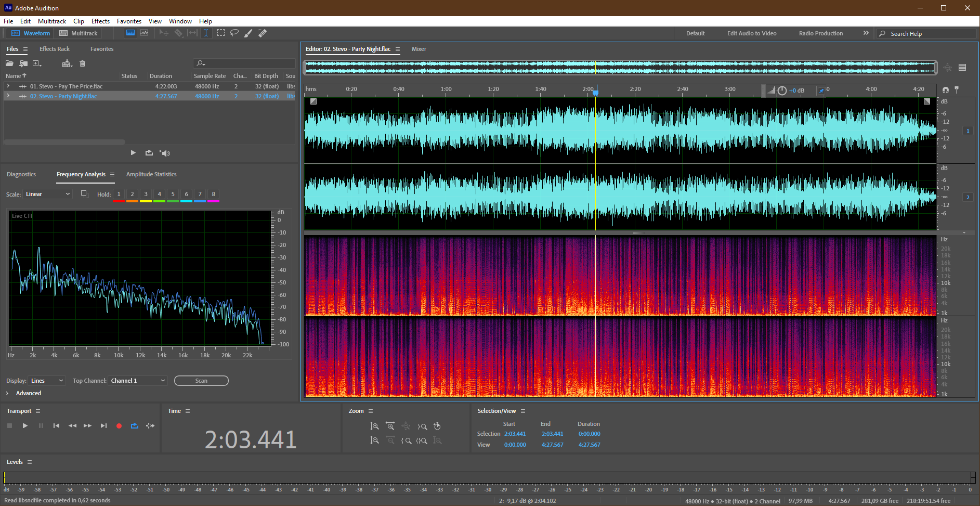The image size is (980, 506).
Task: Click the HUD volume knob
Action: pyautogui.click(x=782, y=90)
